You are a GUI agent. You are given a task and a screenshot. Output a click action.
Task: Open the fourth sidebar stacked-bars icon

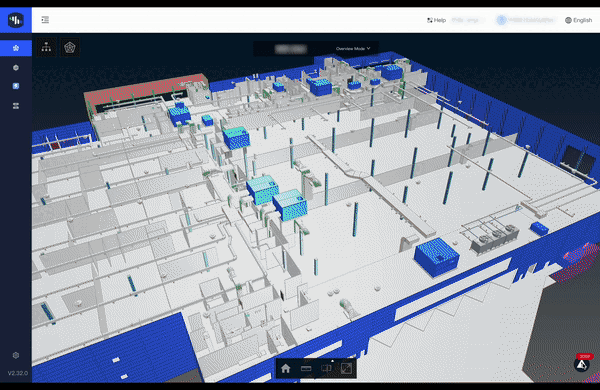pyautogui.click(x=16, y=106)
